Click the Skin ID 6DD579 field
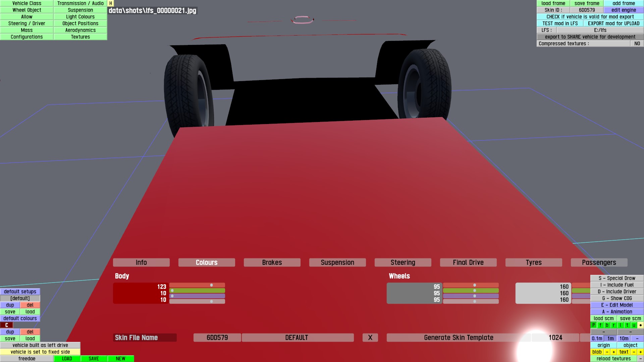Image resolution: width=644 pixels, height=362 pixels. (x=587, y=10)
